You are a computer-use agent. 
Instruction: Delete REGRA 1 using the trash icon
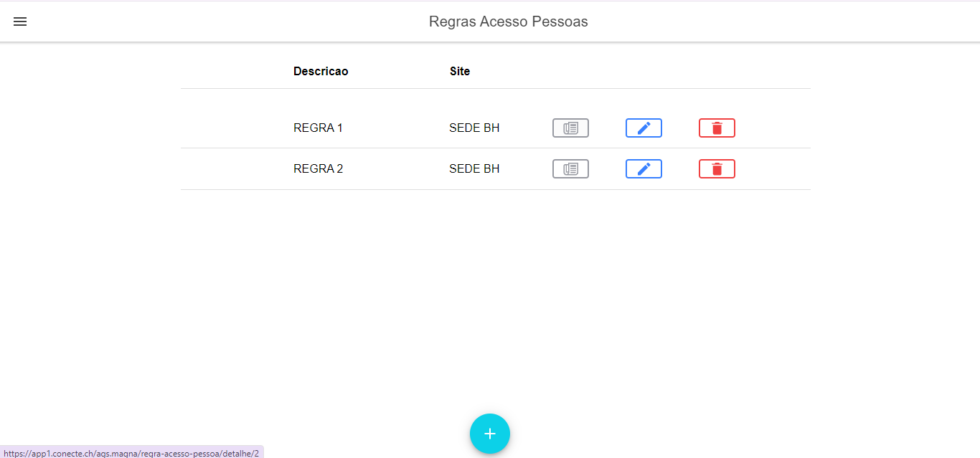717,128
